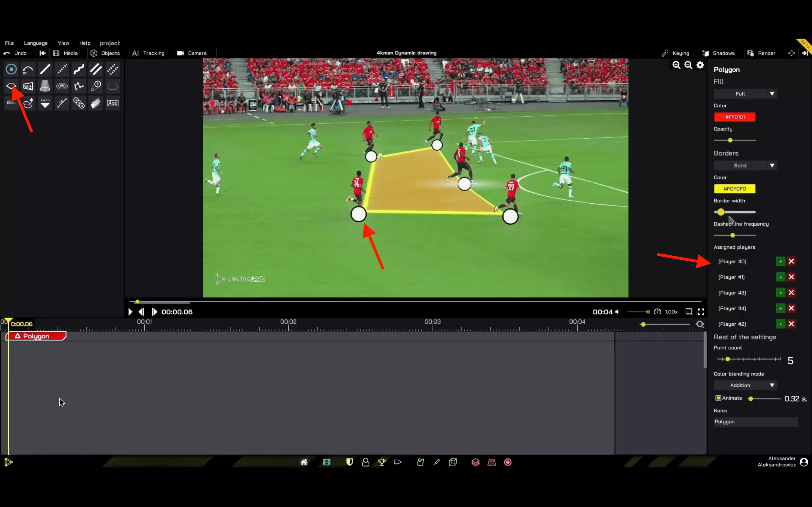Select the spotlight cone tool

[45, 86]
